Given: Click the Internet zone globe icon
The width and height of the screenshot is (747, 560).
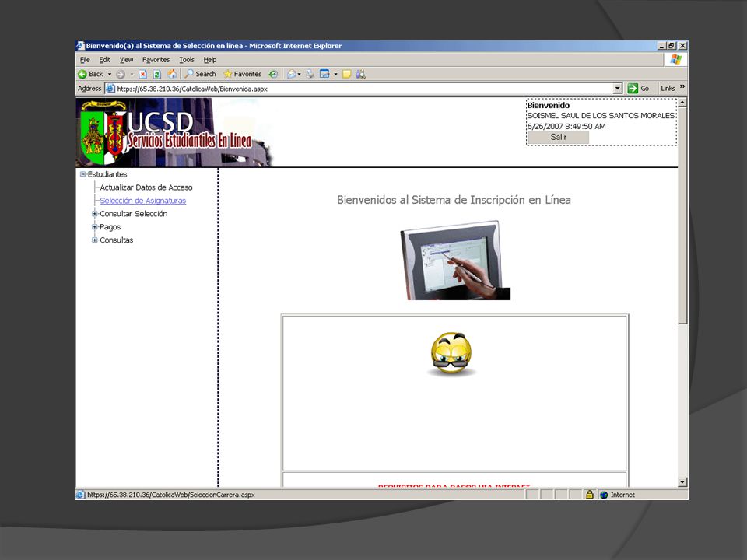Looking at the screenshot, I should [604, 495].
